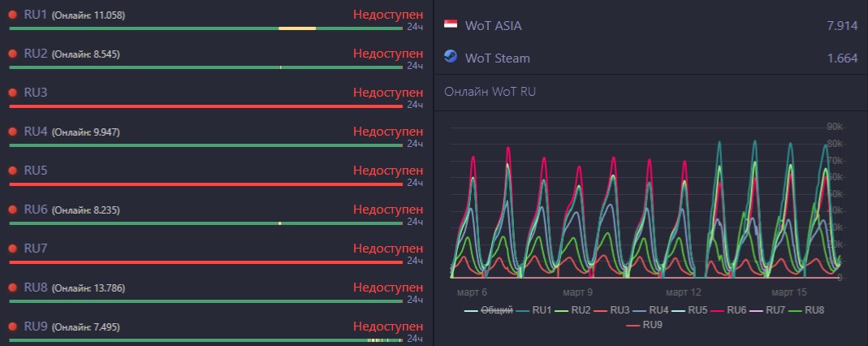Image resolution: width=868 pixels, height=346 pixels.
Task: Click the red status dot beside RU3
Action: click(x=12, y=93)
